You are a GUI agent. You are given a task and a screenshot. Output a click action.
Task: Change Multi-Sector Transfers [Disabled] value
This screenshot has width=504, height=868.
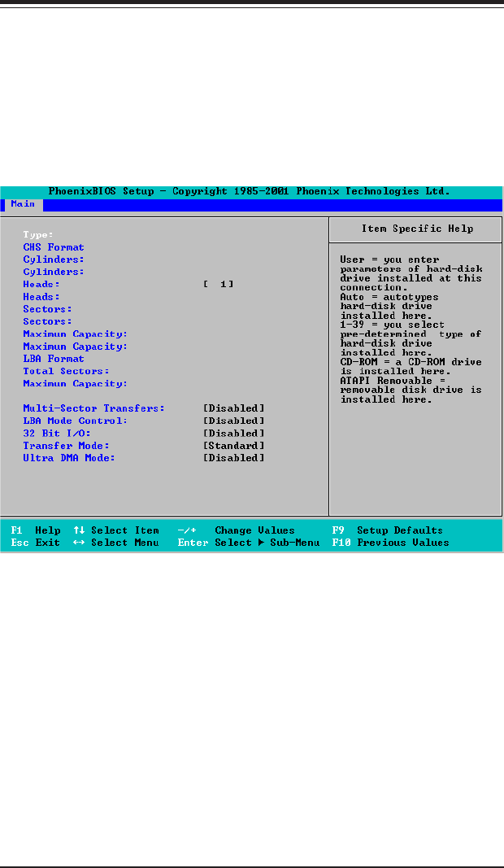click(234, 408)
